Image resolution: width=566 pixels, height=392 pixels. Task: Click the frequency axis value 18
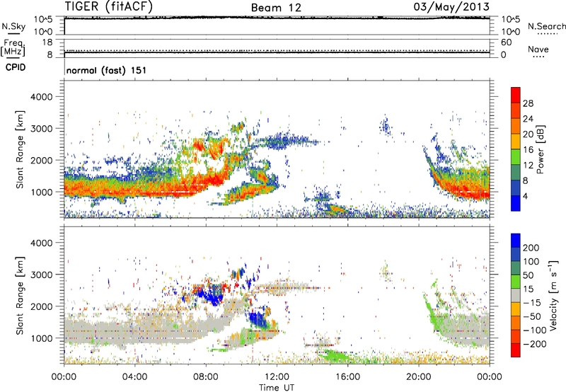click(47, 42)
